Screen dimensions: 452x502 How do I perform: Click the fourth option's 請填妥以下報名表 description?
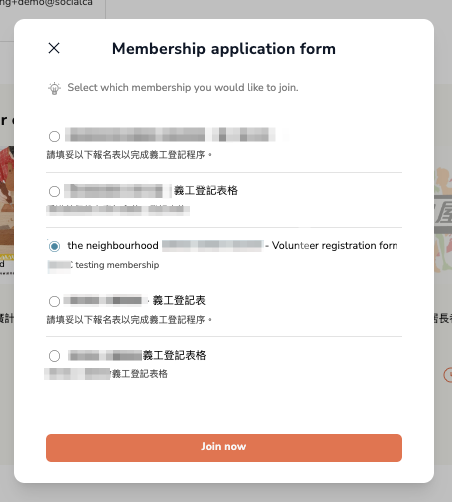pyautogui.click(x=129, y=320)
